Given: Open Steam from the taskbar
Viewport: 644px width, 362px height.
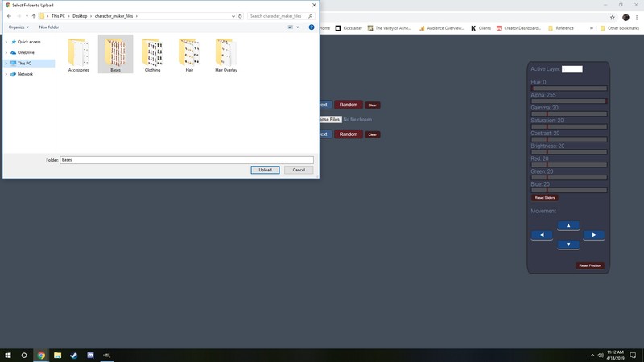Looking at the screenshot, I should pyautogui.click(x=74, y=355).
